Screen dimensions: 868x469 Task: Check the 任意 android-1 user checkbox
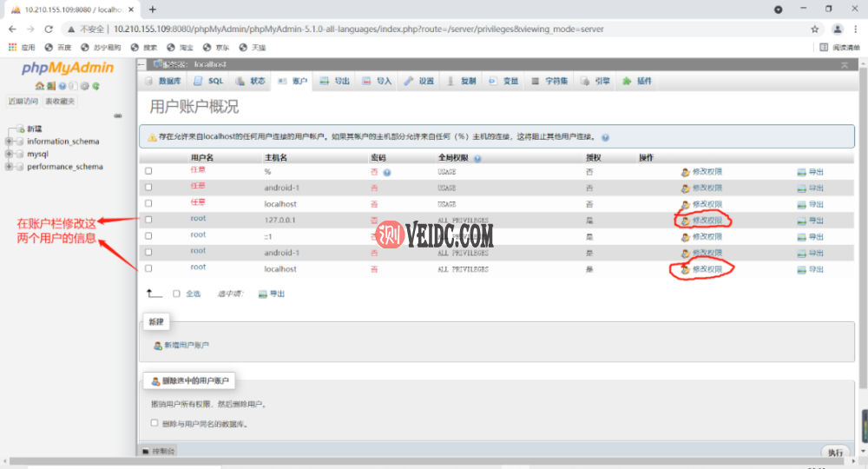click(148, 187)
